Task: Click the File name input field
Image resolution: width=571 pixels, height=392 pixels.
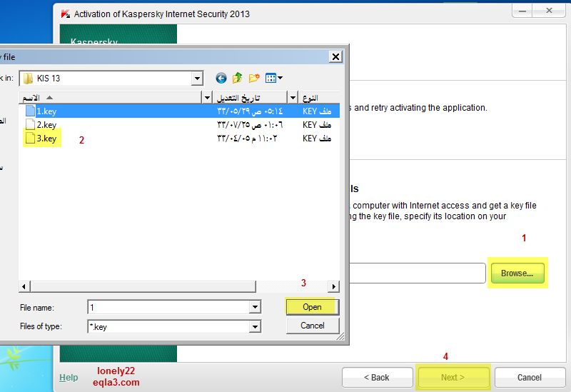Action: coord(168,307)
